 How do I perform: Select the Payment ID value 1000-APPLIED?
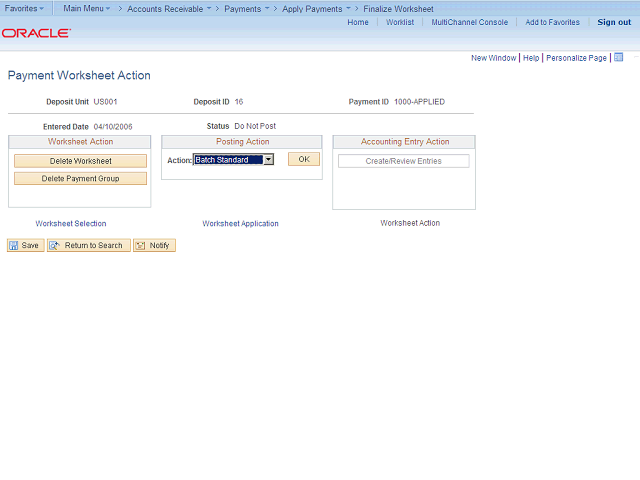[419, 102]
